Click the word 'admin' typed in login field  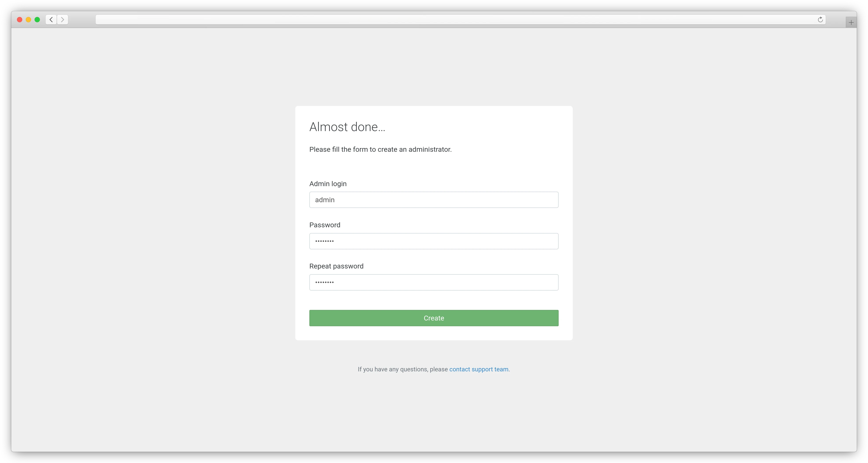pyautogui.click(x=325, y=200)
